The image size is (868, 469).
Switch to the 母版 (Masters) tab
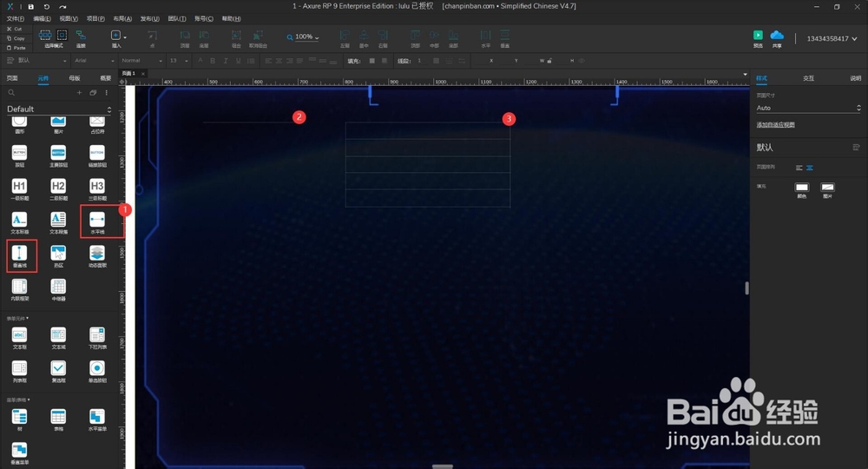(x=74, y=78)
